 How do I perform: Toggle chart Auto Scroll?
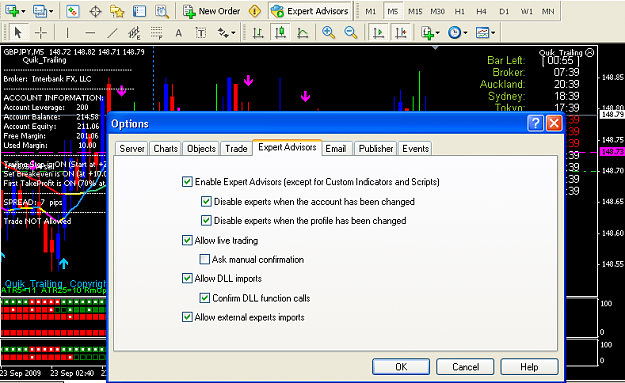[378, 32]
